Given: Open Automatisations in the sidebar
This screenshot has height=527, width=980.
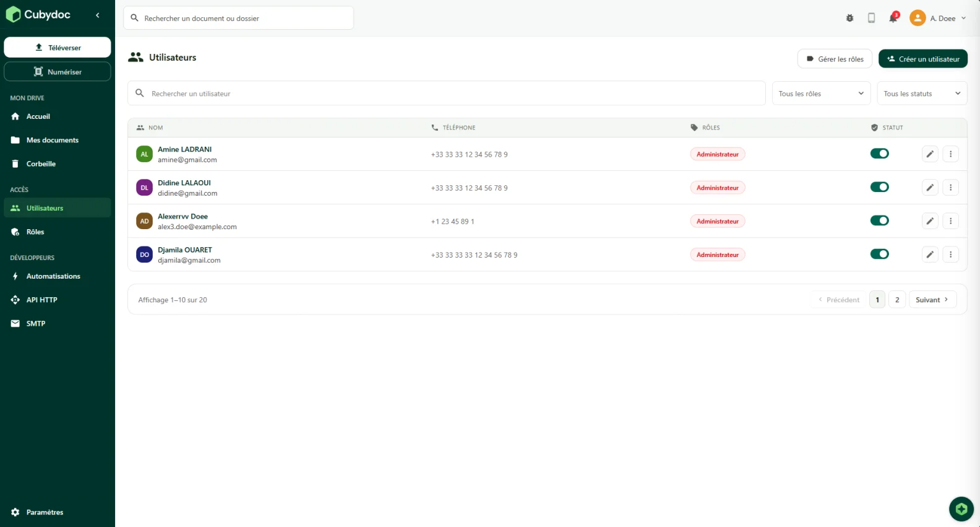Looking at the screenshot, I should click(x=58, y=276).
